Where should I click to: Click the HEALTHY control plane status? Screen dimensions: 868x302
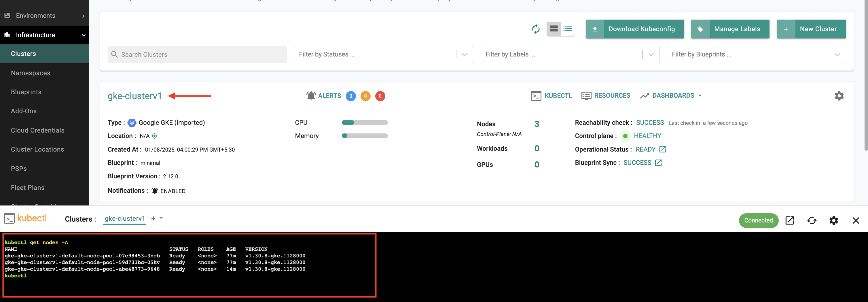click(x=647, y=136)
